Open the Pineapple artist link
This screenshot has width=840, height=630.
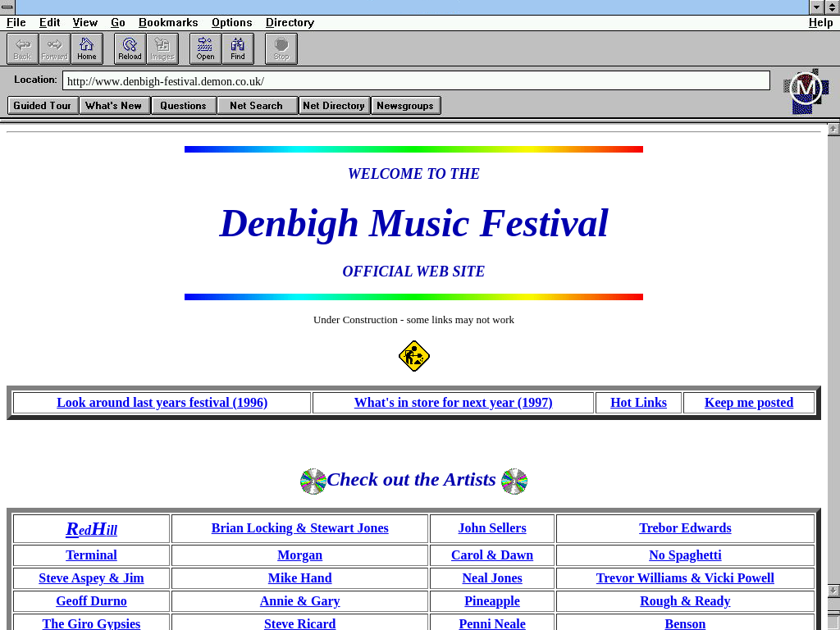492,601
